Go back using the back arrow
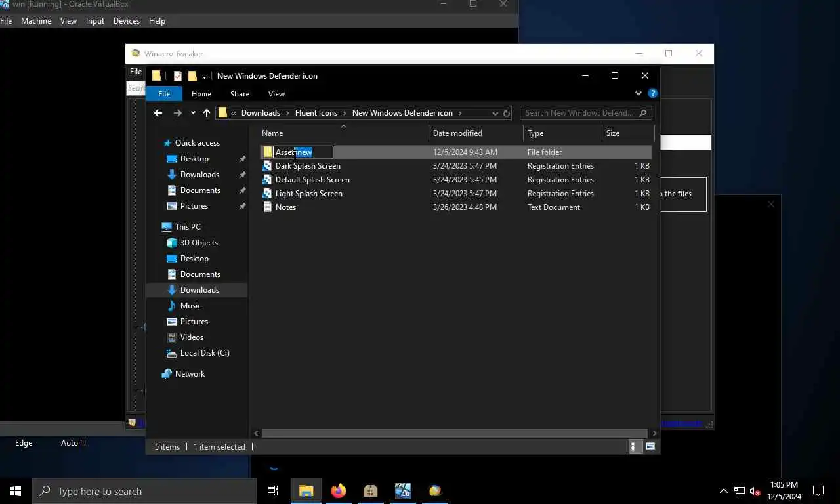The width and height of the screenshot is (840, 504). (x=158, y=113)
